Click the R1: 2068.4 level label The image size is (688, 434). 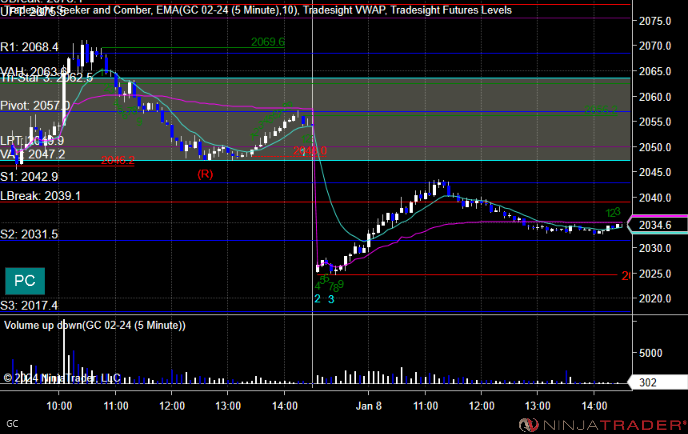29,47
